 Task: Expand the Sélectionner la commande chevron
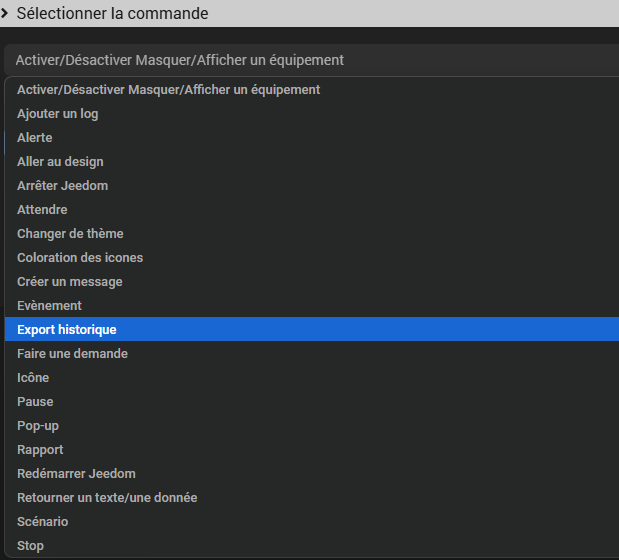[4, 13]
